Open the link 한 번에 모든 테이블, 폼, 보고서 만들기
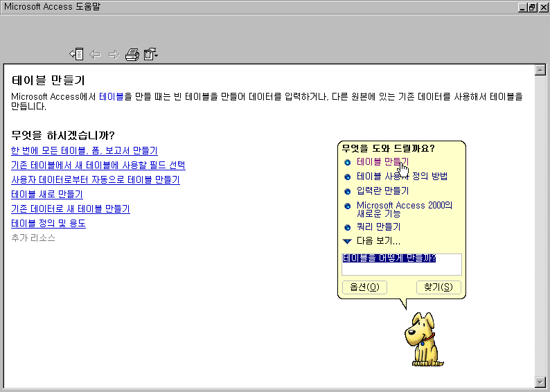The width and height of the screenshot is (550, 392). pyautogui.click(x=85, y=151)
